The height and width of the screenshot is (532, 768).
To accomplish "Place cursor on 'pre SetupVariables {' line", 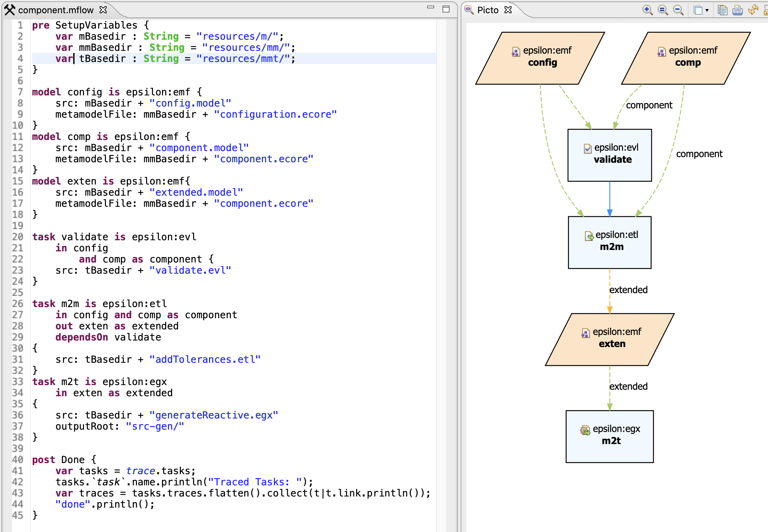I will tap(91, 25).
